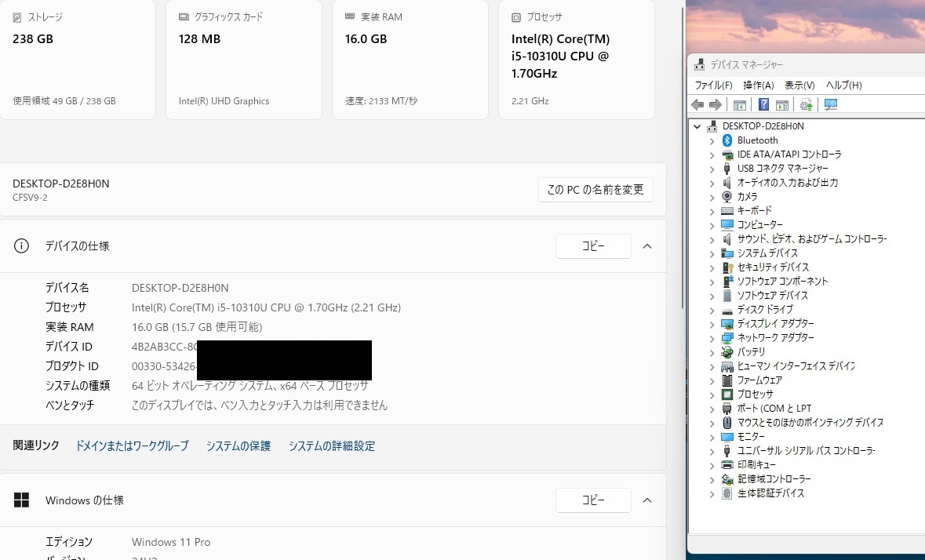Click the セキュリティ デバイス key icon
This screenshot has height=560, width=925.
(727, 267)
